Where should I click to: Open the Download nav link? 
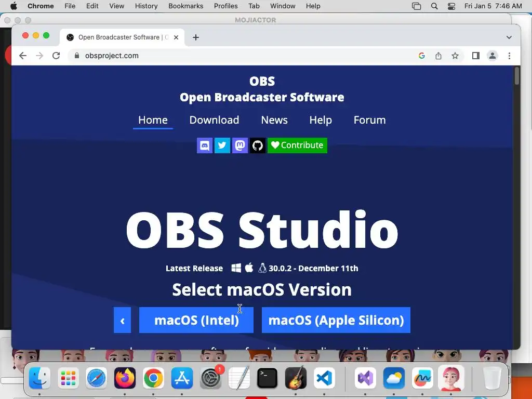pyautogui.click(x=214, y=120)
